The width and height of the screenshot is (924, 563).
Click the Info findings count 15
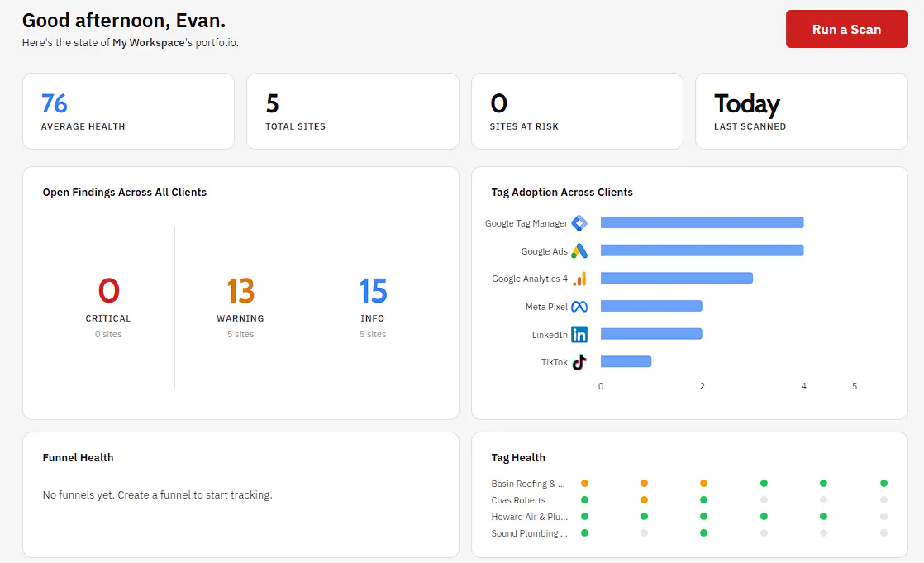click(x=373, y=291)
